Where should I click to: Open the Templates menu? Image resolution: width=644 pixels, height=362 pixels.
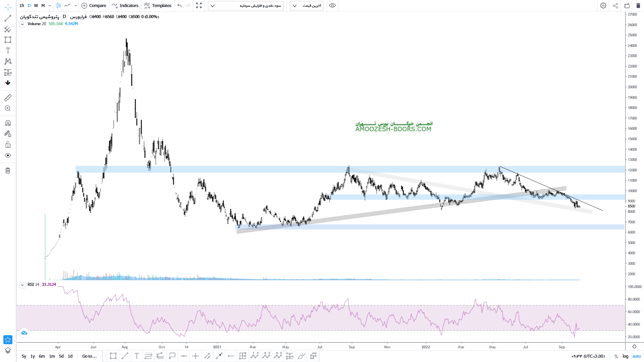(x=158, y=6)
